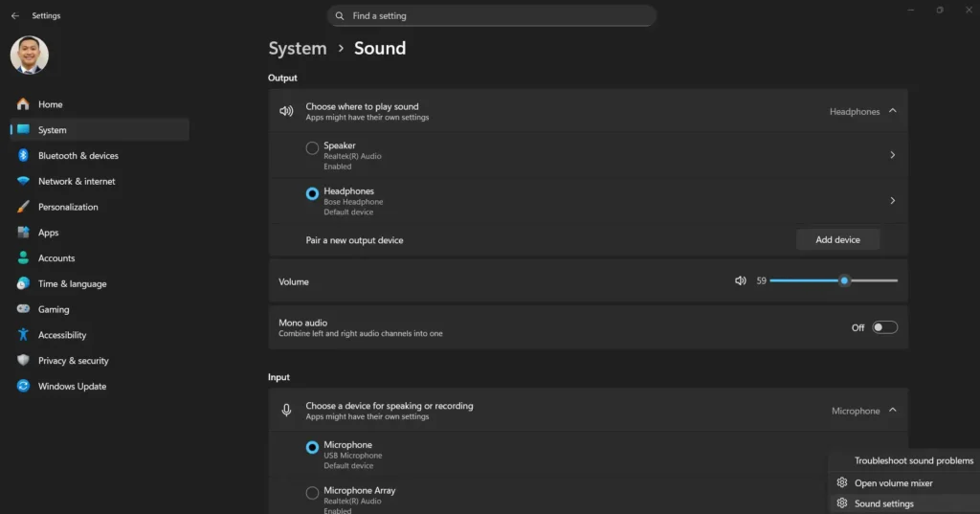Image resolution: width=980 pixels, height=514 pixels.
Task: Click the Bluetooth & devices sidebar icon
Action: point(23,156)
